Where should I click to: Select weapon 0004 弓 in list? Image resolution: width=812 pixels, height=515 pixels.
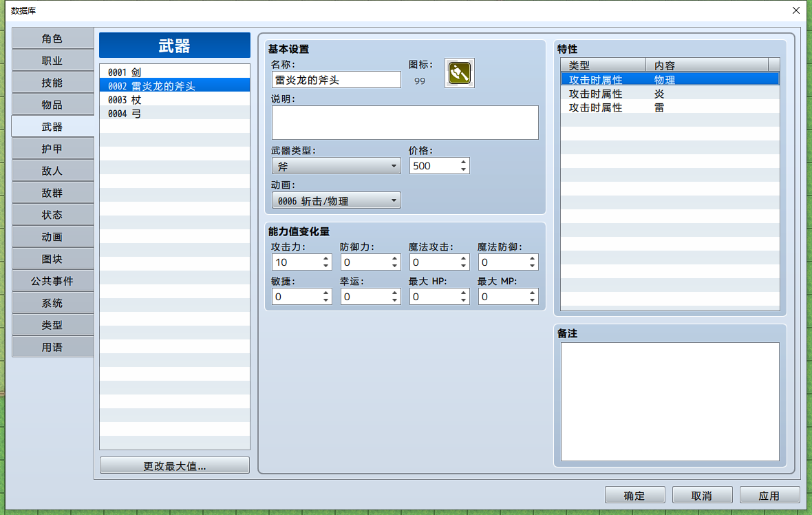pyautogui.click(x=175, y=114)
